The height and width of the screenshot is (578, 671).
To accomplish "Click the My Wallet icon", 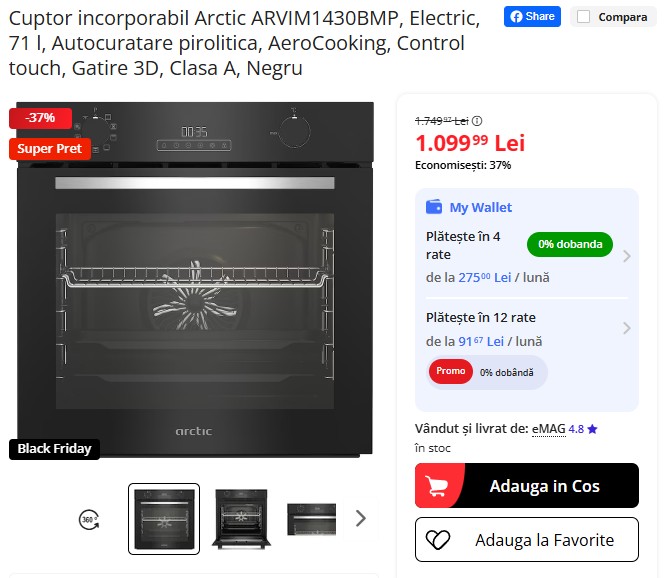I will (x=434, y=207).
